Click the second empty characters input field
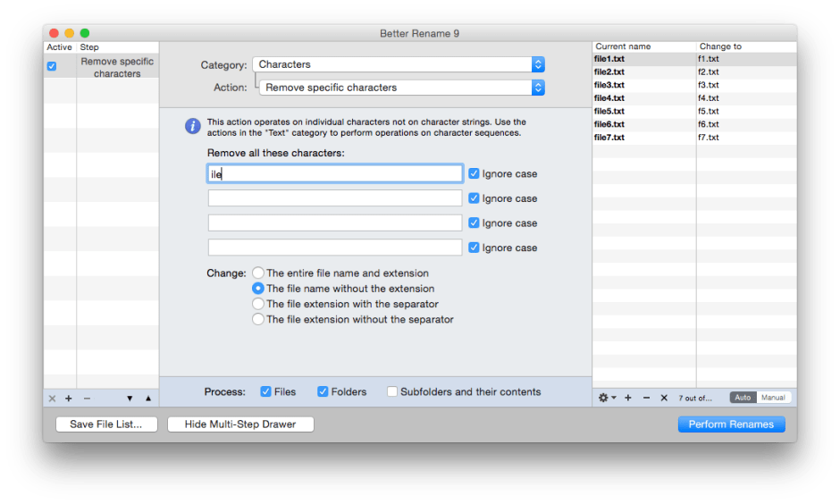Screen dimensions: 840x504 pyautogui.click(x=335, y=198)
